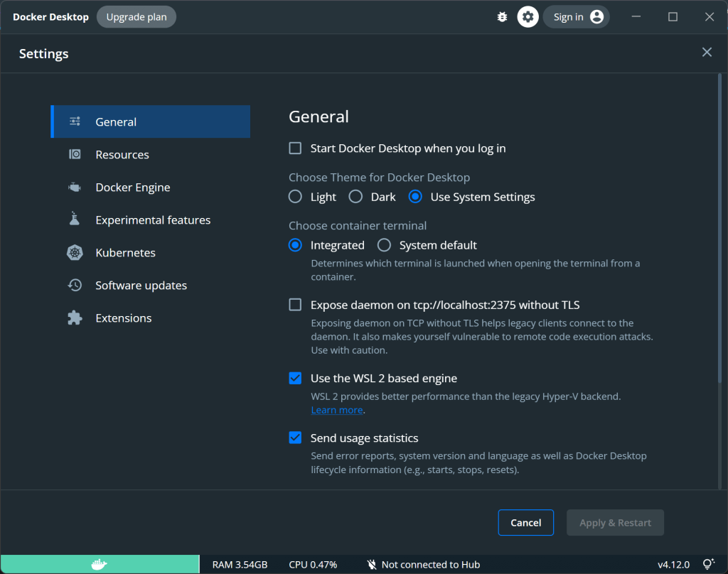Click the Not connected to Hub icon
Screen dimensions: 728x574
371,564
